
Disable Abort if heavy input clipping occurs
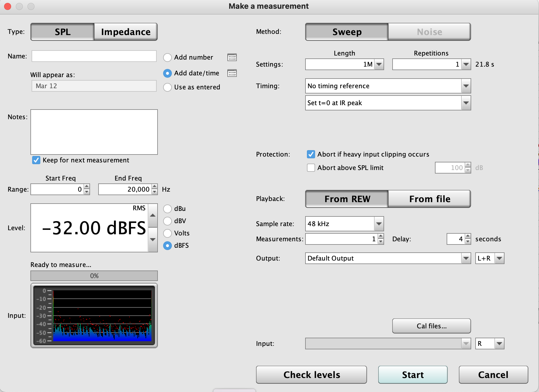point(311,154)
